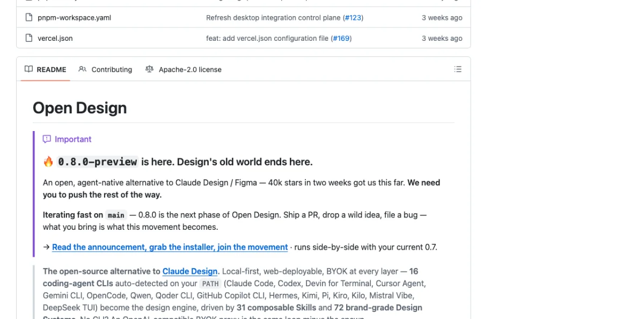The image size is (644, 319).
Task: Click the fire emoji in the heading
Action: pyautogui.click(x=48, y=162)
